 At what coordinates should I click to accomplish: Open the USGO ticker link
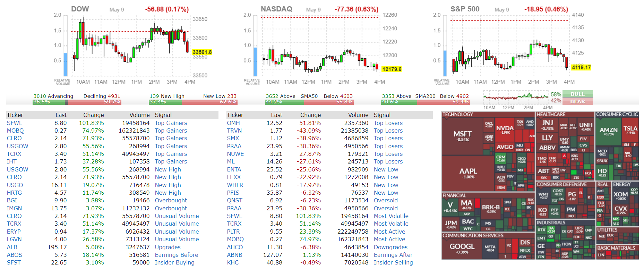tap(15, 185)
